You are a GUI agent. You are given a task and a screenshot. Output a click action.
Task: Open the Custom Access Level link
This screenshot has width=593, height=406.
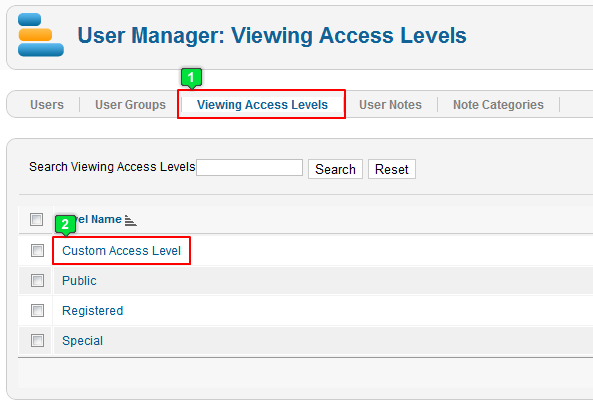coord(121,251)
